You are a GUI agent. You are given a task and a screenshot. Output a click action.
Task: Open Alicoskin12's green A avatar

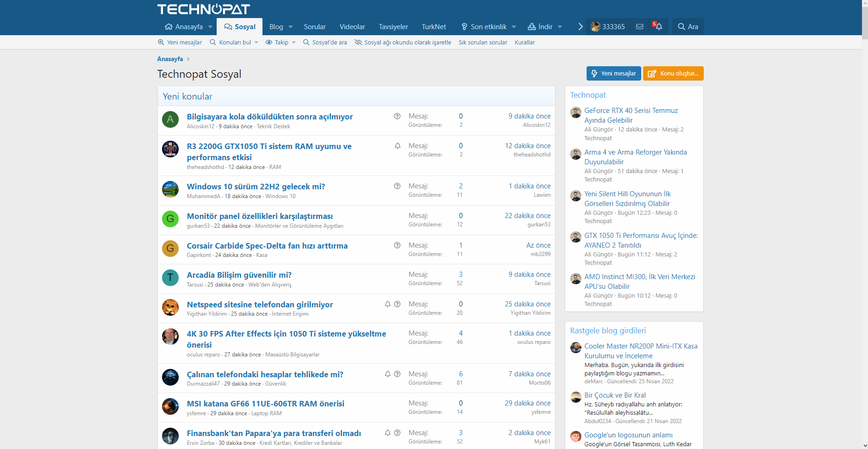[170, 119]
